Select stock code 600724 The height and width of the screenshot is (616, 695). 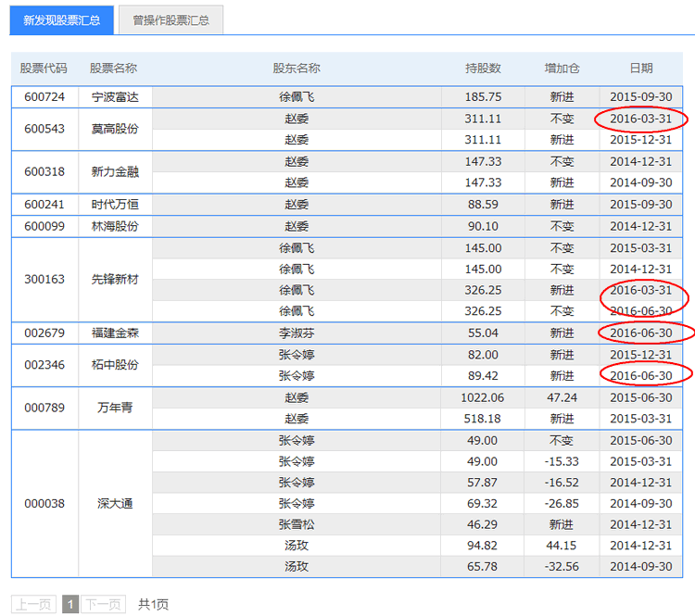(44, 97)
